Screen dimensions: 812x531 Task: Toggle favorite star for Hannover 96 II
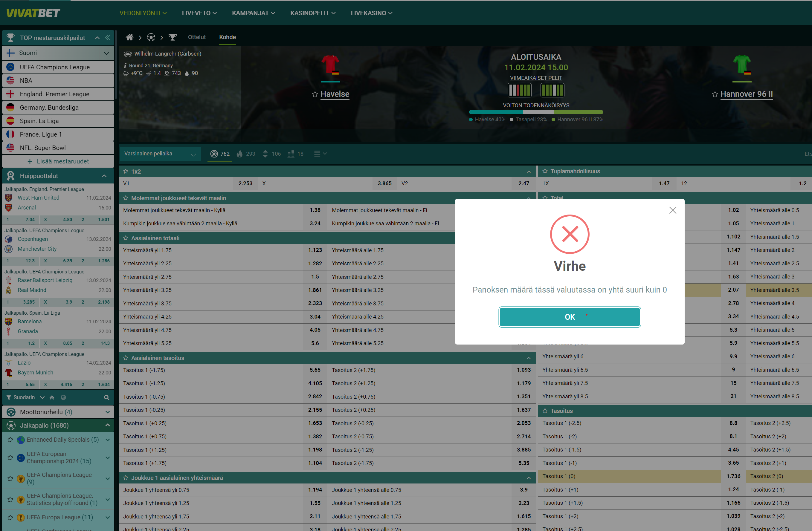[715, 94]
